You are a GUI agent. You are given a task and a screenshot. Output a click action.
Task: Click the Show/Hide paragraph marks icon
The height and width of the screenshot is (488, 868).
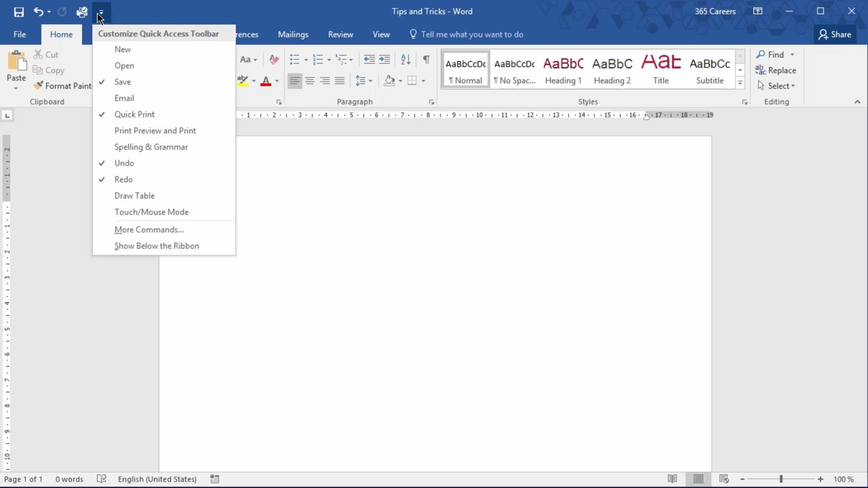426,58
